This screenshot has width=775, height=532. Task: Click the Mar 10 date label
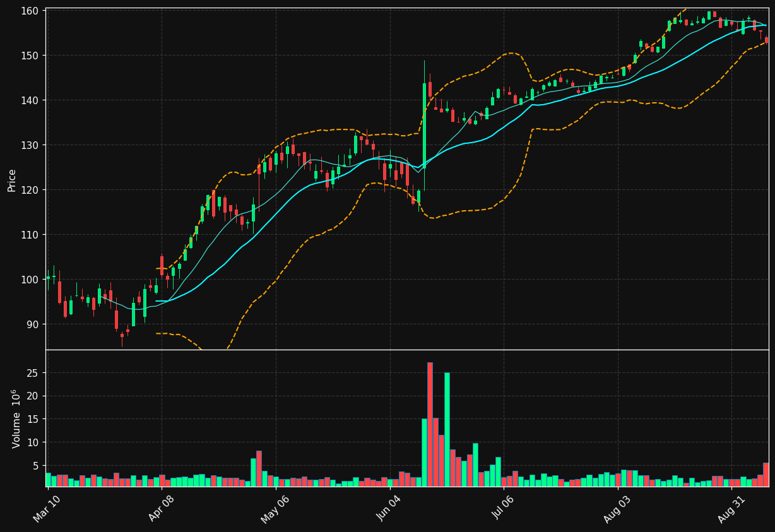47,509
